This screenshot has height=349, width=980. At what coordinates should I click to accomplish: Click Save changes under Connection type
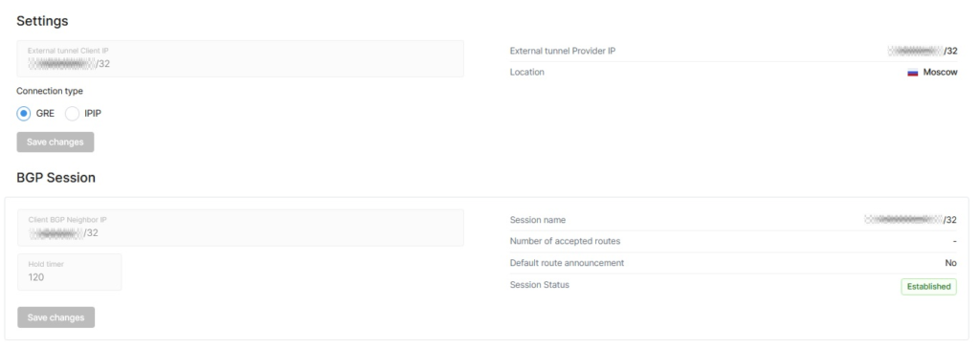[x=56, y=142]
